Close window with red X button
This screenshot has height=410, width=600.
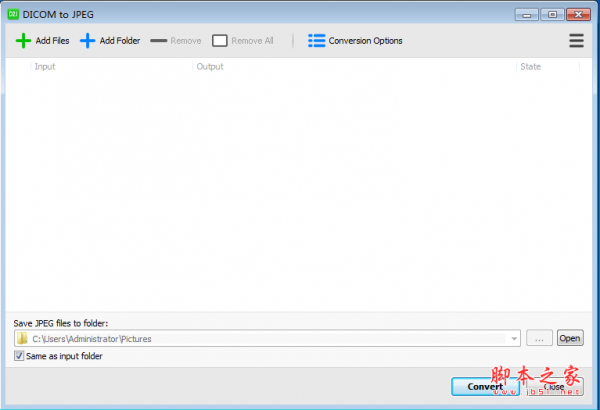(579, 15)
